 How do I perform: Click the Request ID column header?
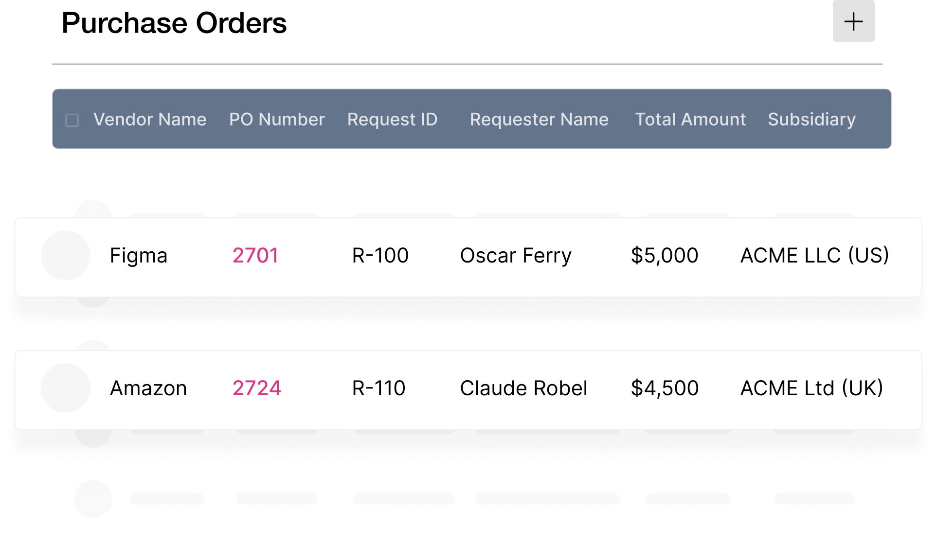[392, 120]
